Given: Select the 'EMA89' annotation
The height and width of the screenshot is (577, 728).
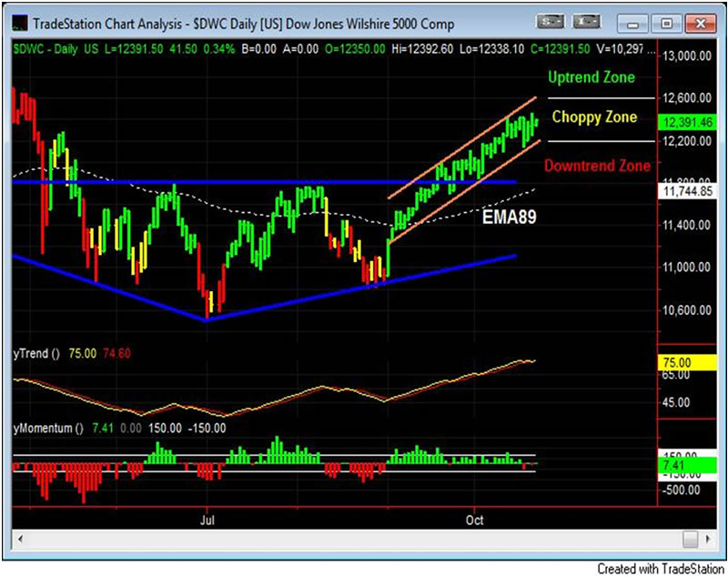Looking at the screenshot, I should point(510,217).
